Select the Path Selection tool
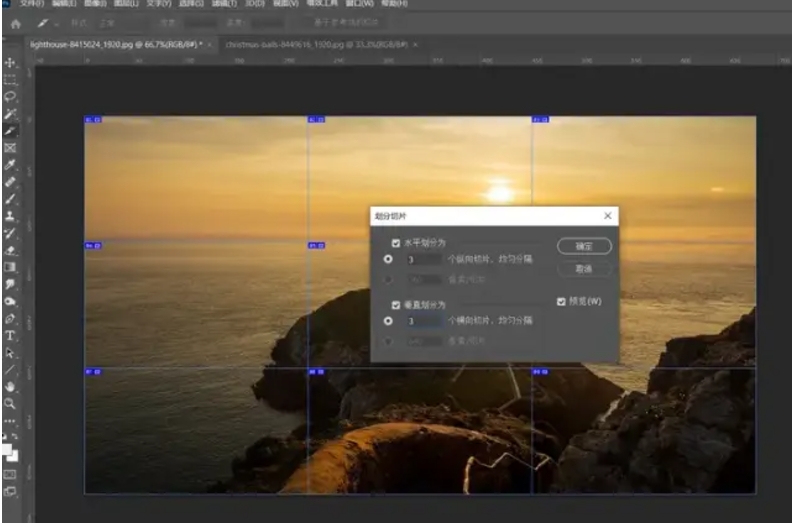The image size is (792, 527). click(x=10, y=353)
